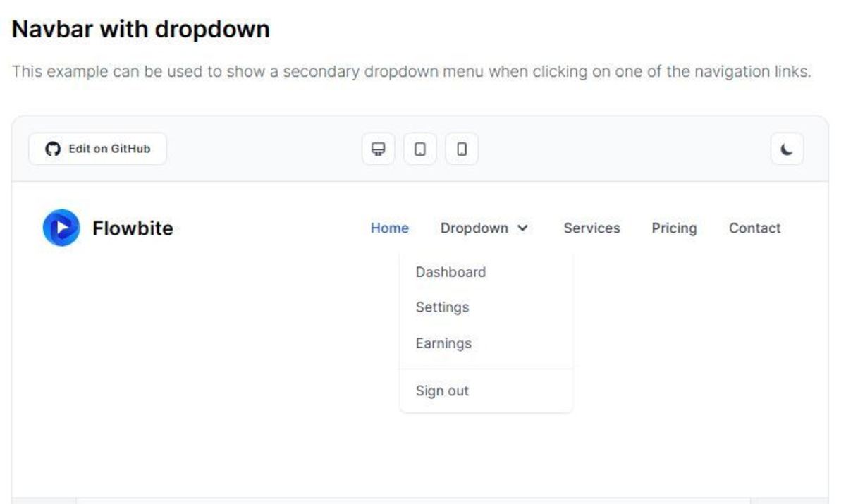
Task: Switch to mobile preview mode
Action: (462, 149)
